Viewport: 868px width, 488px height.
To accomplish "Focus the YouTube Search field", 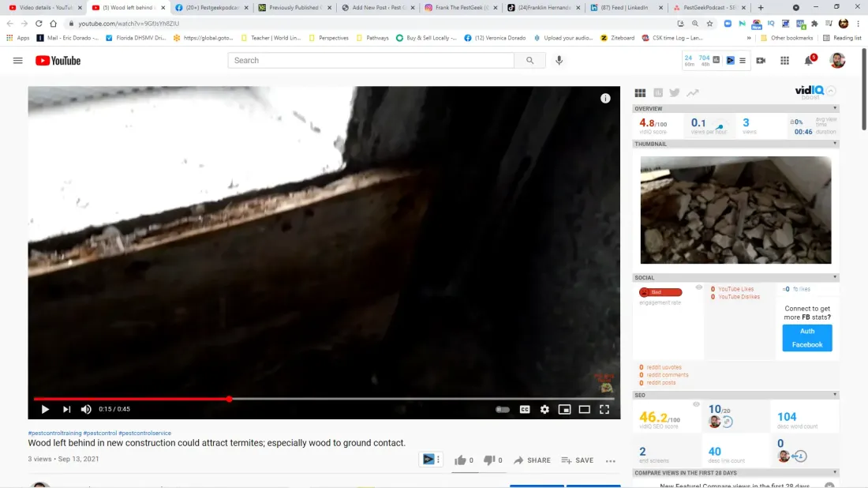I will (x=371, y=60).
